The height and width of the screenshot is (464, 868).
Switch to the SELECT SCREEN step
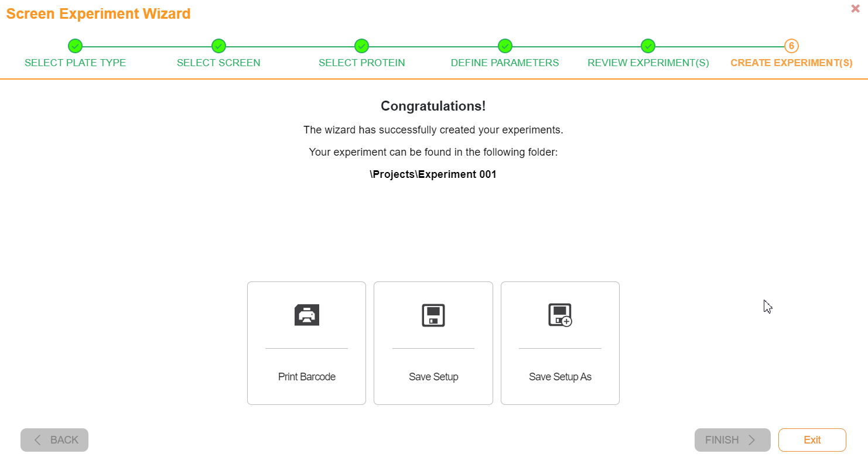tap(218, 62)
